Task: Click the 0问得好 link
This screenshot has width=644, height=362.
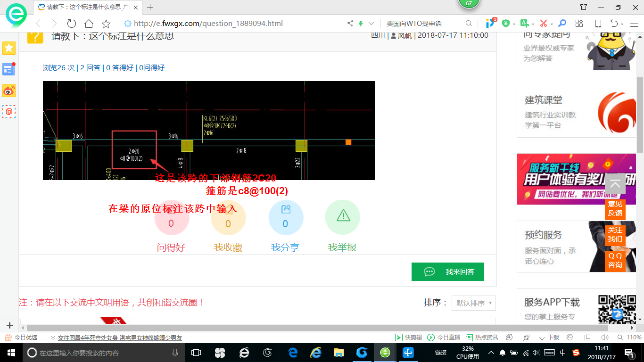Action: pyautogui.click(x=152, y=67)
